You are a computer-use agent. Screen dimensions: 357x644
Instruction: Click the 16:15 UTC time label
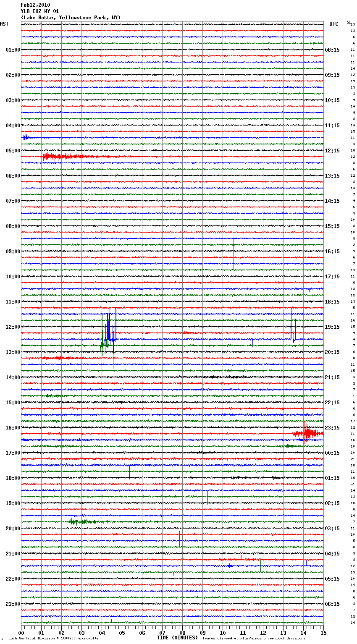[x=332, y=251]
